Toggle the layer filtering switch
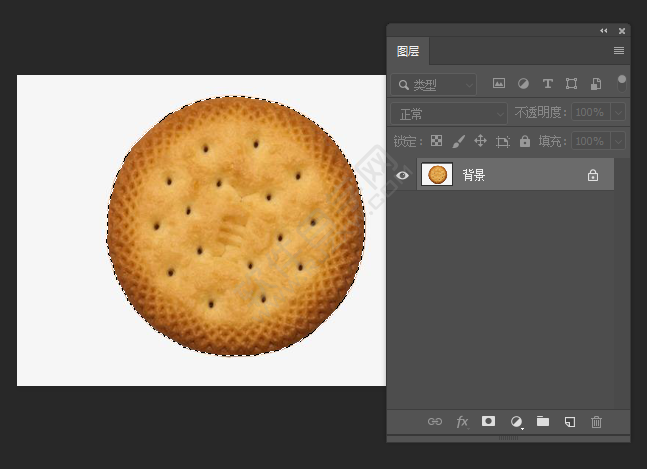Screen dimensions: 647x469 click(621, 83)
